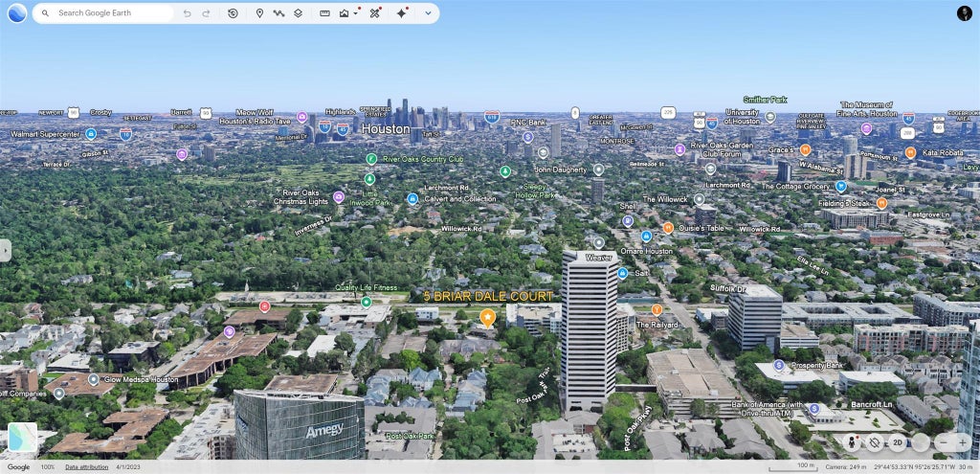Toggle the view rotation lock button

tap(875, 442)
